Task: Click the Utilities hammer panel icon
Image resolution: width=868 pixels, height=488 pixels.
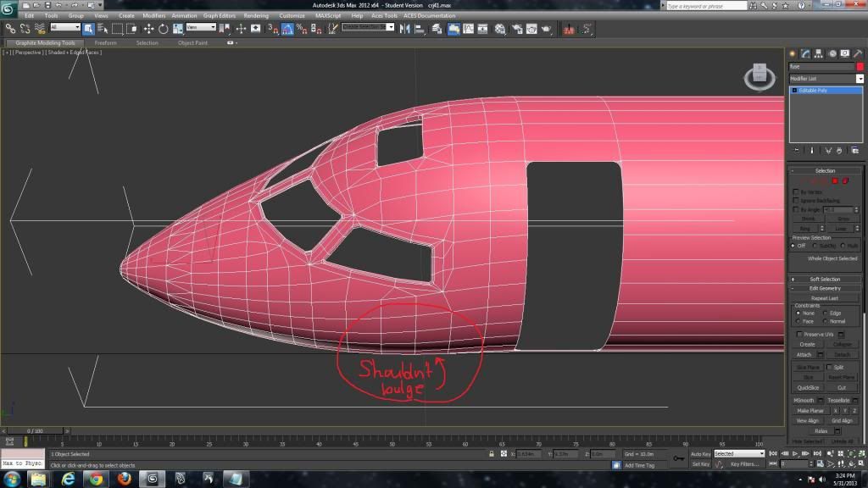Action: (x=858, y=53)
